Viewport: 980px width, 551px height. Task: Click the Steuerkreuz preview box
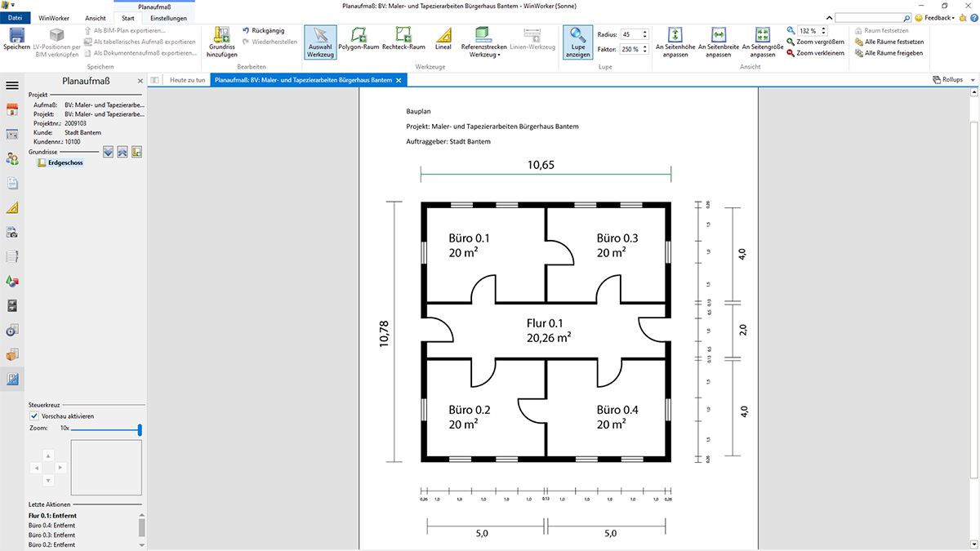106,468
